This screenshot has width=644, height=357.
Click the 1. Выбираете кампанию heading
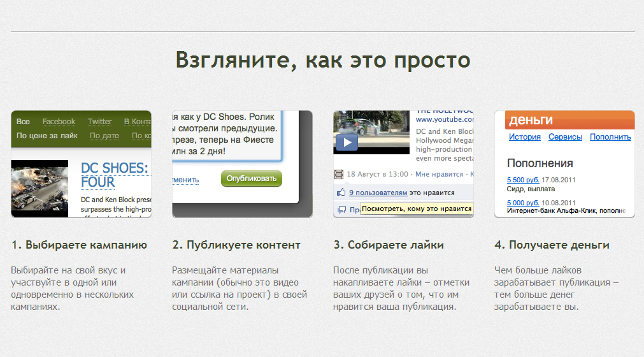tap(79, 245)
